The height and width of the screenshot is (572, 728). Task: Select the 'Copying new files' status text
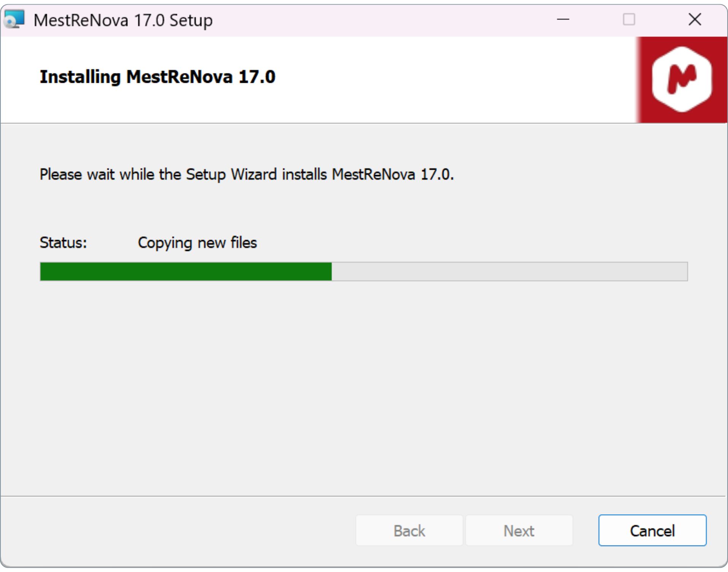pyautogui.click(x=198, y=243)
